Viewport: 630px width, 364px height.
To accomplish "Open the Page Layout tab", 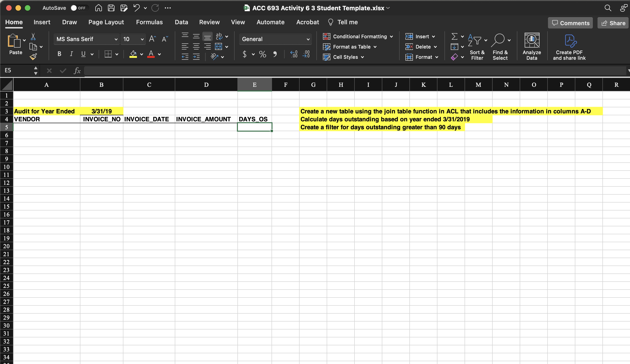I will (x=106, y=22).
